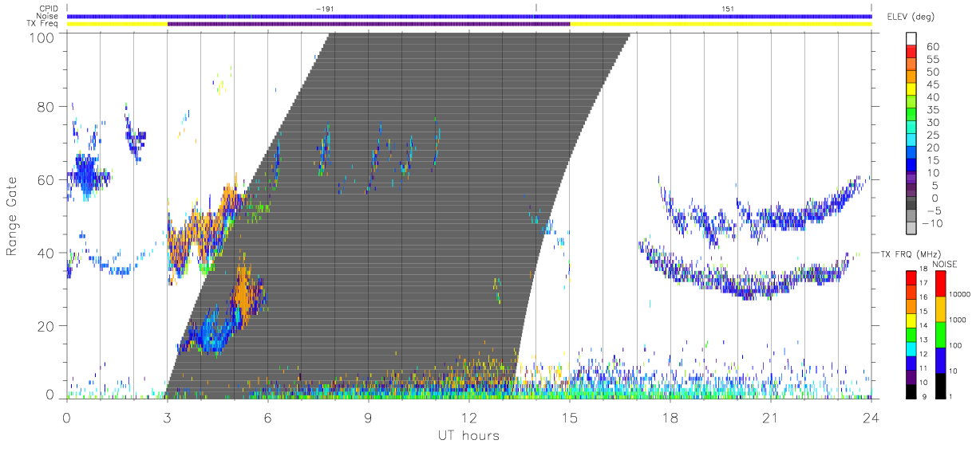The height and width of the screenshot is (452, 980).
Task: Select the orange 1000–10000 segment of NOISE bar
Action: [940, 309]
